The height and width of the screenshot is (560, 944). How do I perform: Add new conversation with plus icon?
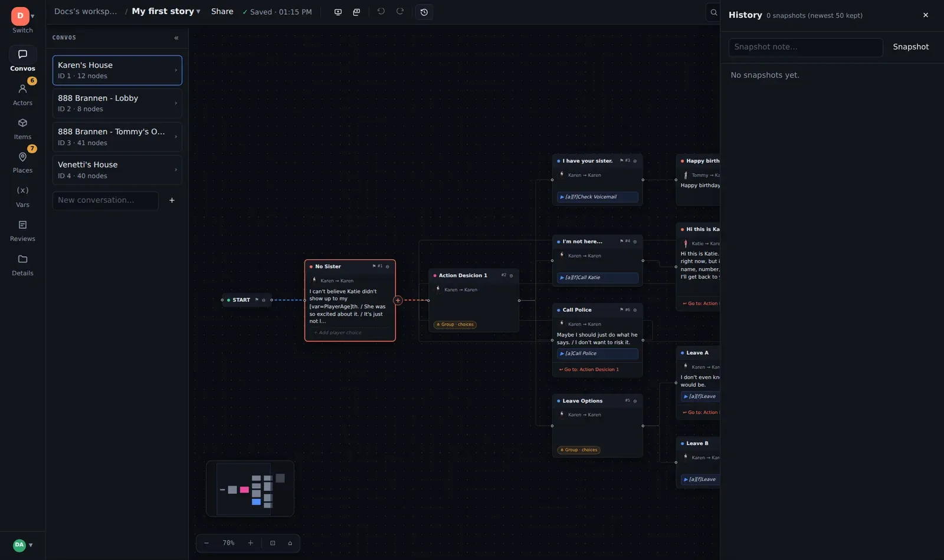172,200
